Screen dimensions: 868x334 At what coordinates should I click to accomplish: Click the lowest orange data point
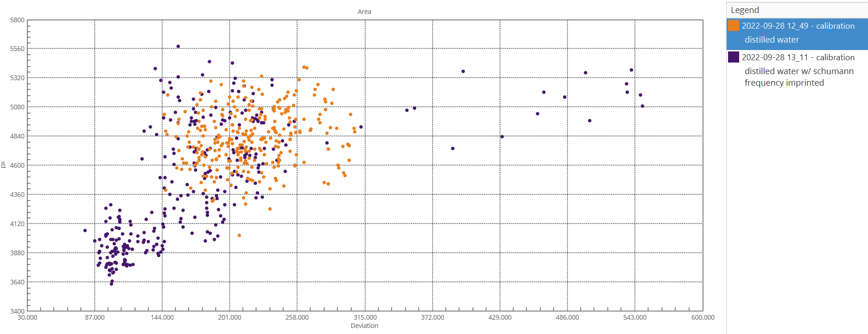pyautogui.click(x=239, y=235)
